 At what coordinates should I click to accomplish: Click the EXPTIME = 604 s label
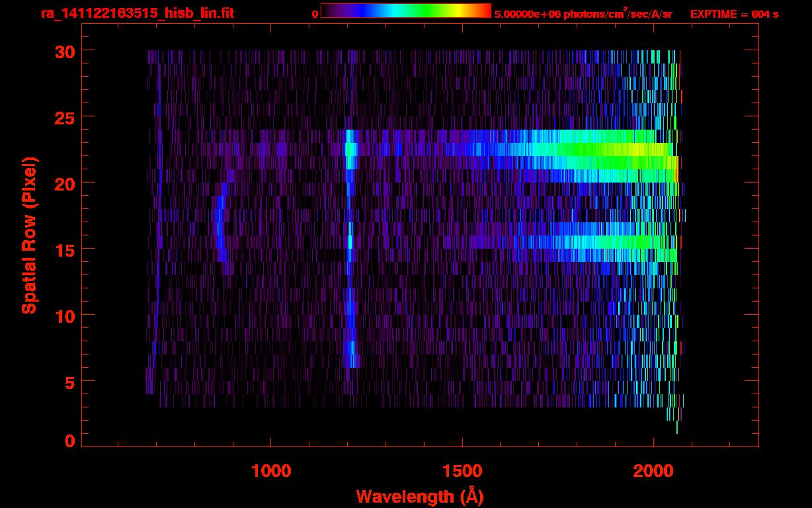(734, 14)
